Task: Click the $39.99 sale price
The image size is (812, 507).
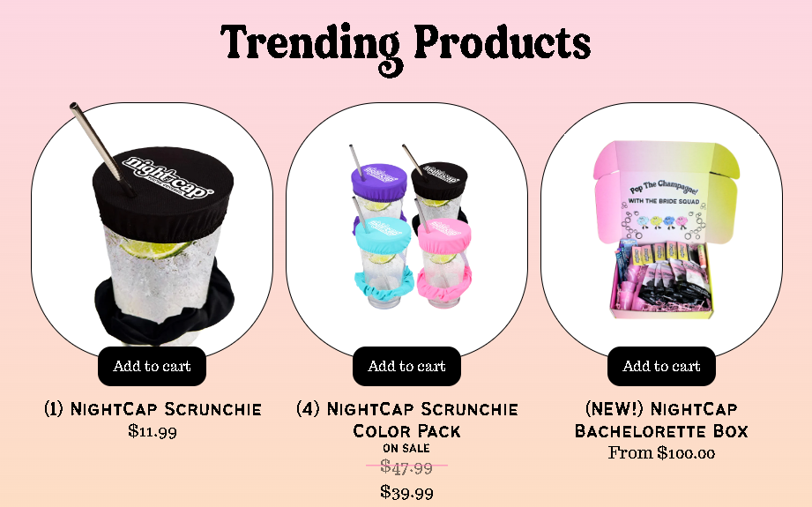Action: click(x=406, y=492)
